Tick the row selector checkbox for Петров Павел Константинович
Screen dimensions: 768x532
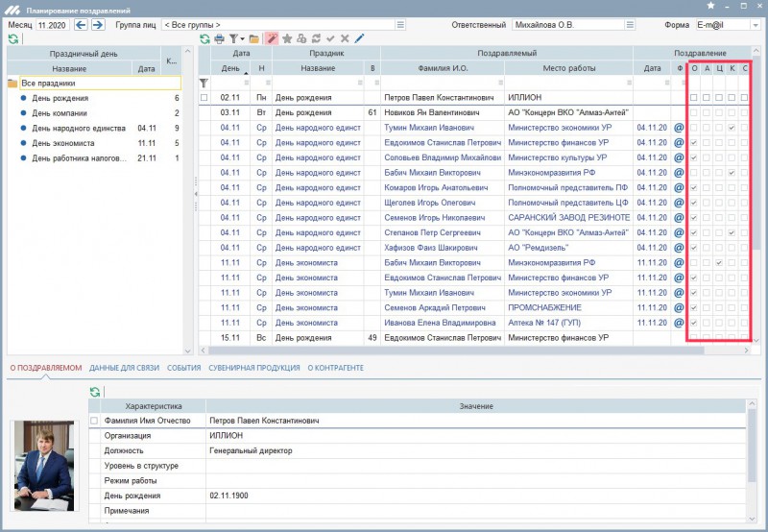click(204, 98)
